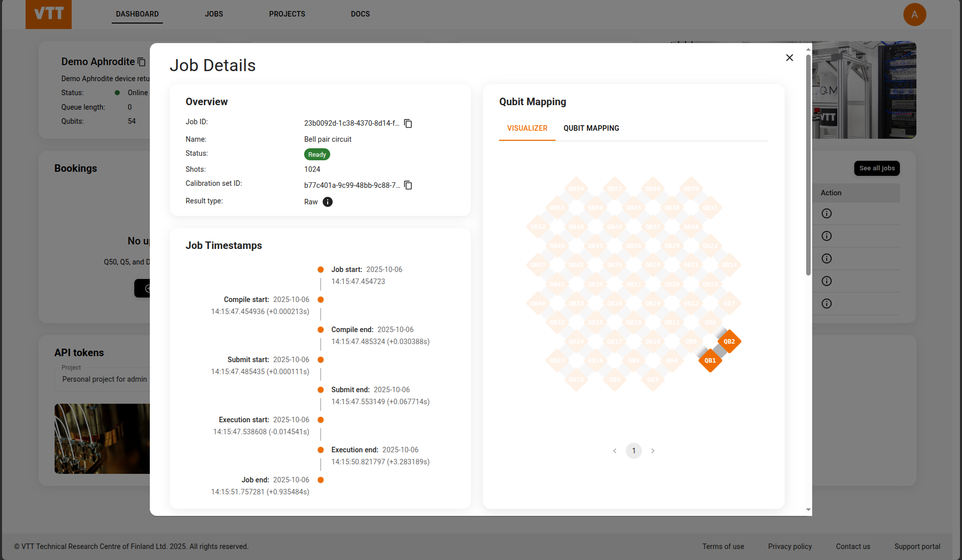This screenshot has width=962, height=560.
Task: Open info for the third job row
Action: click(827, 258)
